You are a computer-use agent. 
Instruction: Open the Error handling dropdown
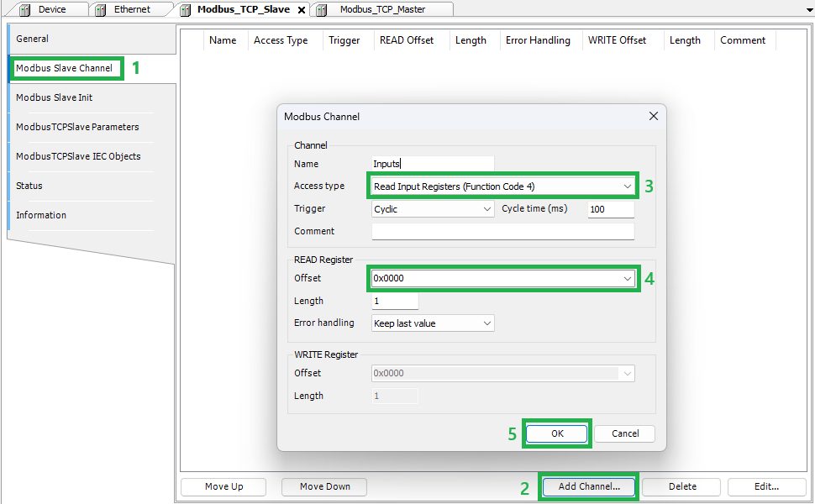433,323
